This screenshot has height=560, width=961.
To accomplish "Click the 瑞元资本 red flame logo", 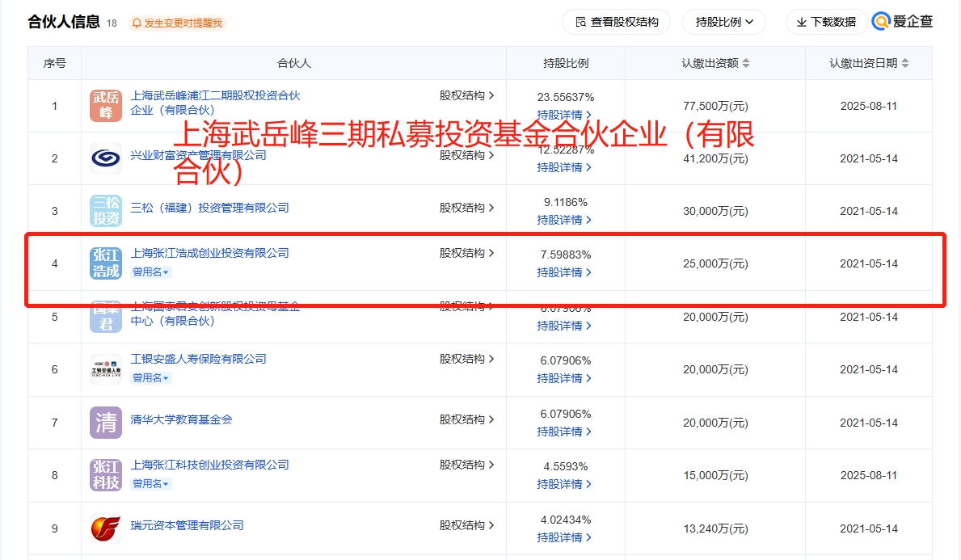I will pos(105,528).
